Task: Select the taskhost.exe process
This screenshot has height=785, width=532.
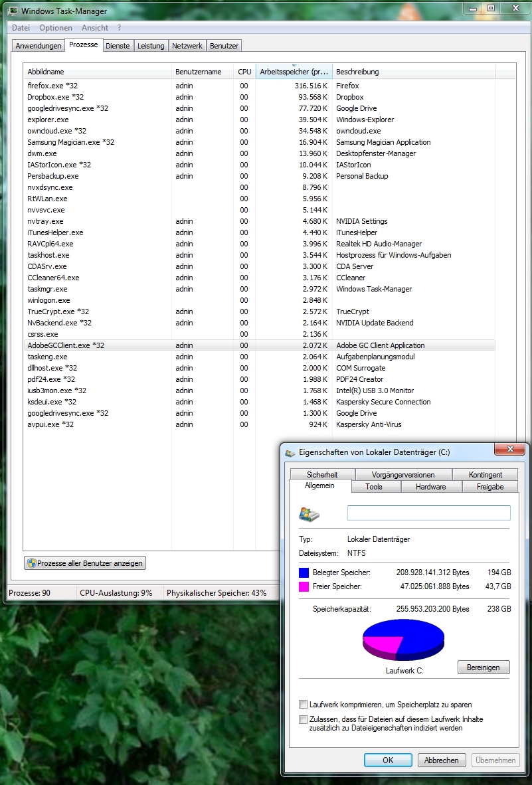Action: pyautogui.click(x=259, y=255)
